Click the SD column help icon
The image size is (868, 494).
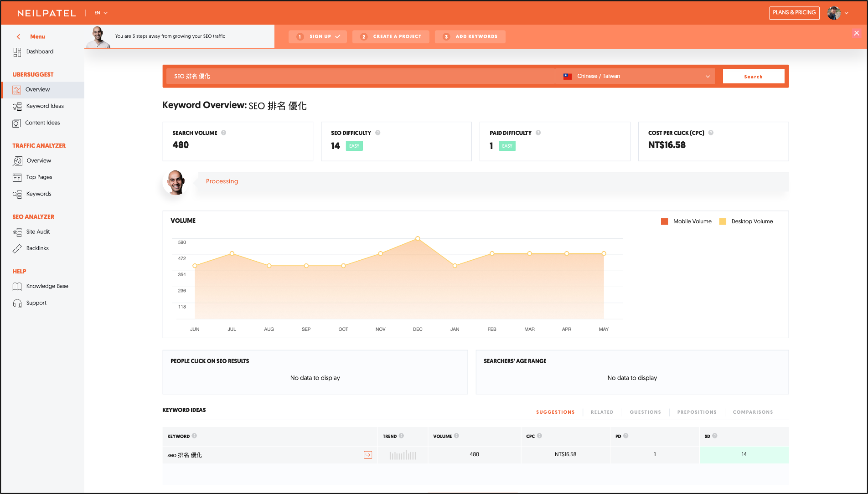click(714, 436)
